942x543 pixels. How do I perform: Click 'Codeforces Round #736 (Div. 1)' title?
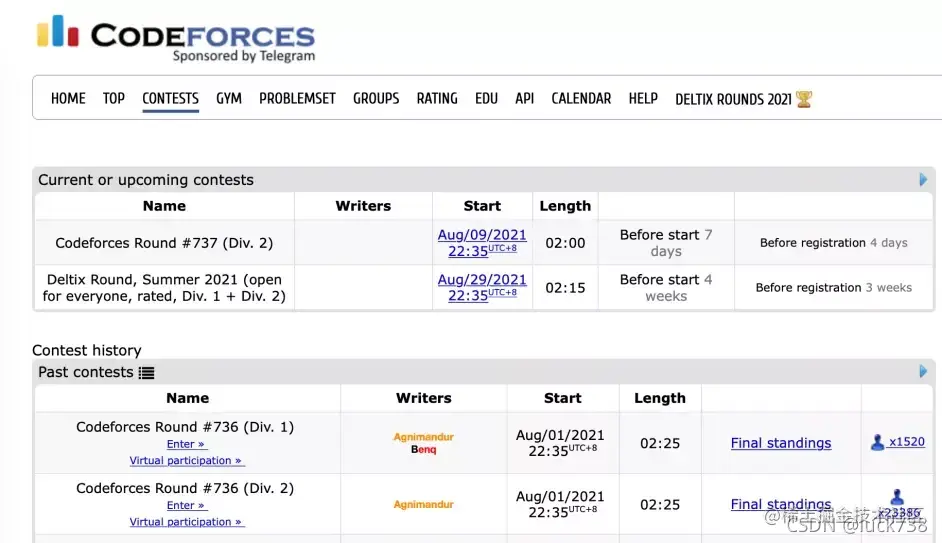[185, 427]
